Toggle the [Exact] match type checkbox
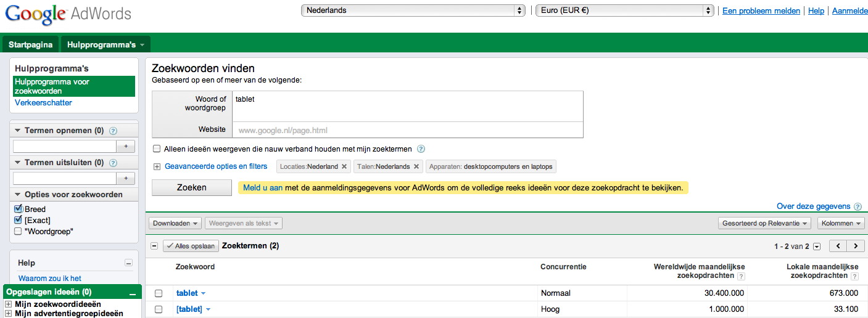The image size is (868, 318). tap(18, 220)
